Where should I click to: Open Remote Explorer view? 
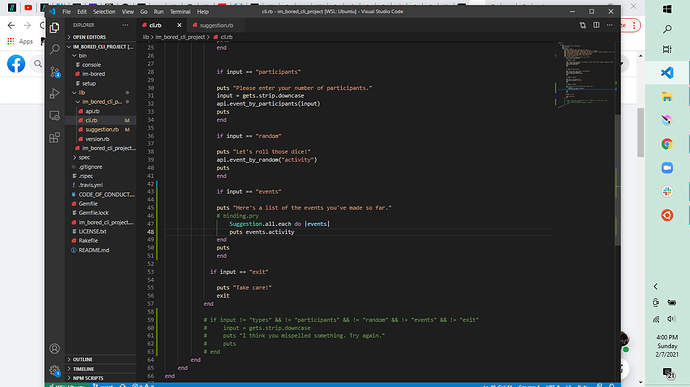[x=55, y=115]
